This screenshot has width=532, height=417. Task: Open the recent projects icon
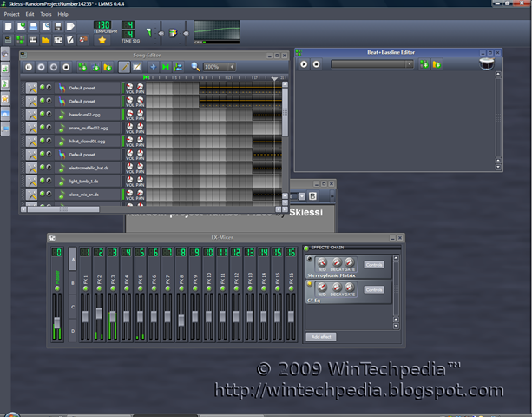[x=45, y=26]
